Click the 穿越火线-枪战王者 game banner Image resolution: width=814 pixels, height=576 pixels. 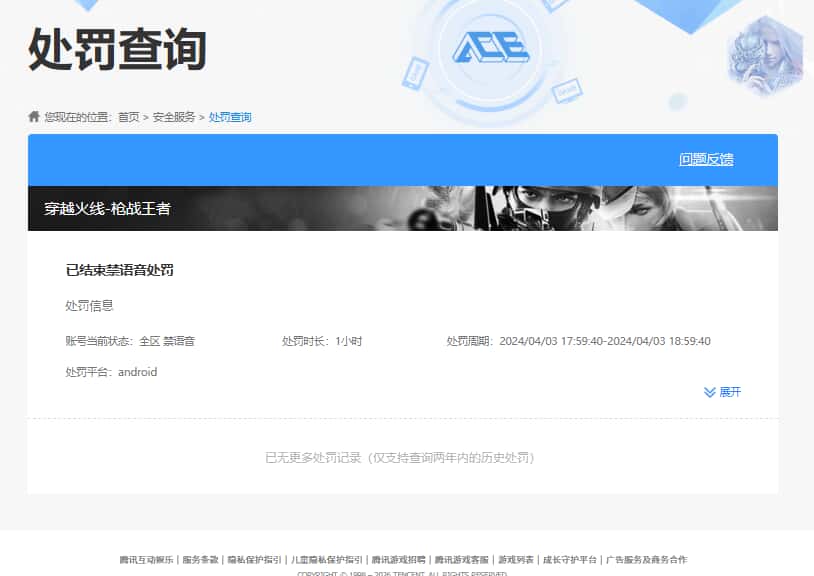[x=403, y=208]
